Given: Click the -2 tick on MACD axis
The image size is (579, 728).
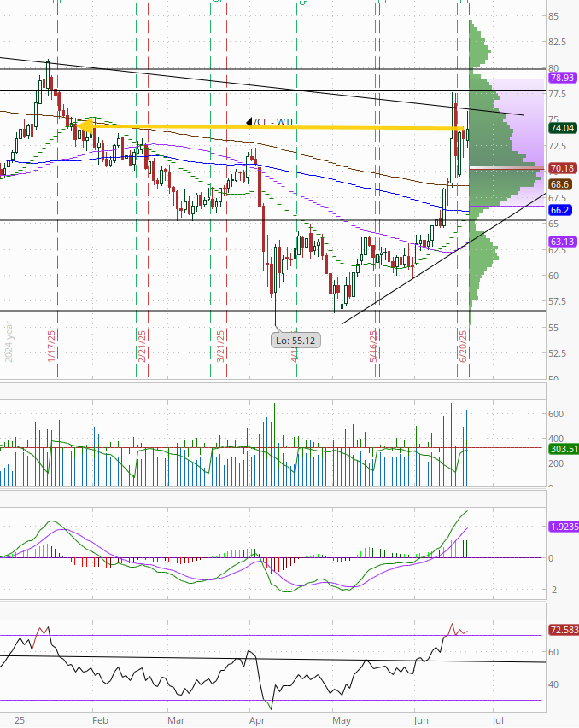Looking at the screenshot, I should [553, 590].
